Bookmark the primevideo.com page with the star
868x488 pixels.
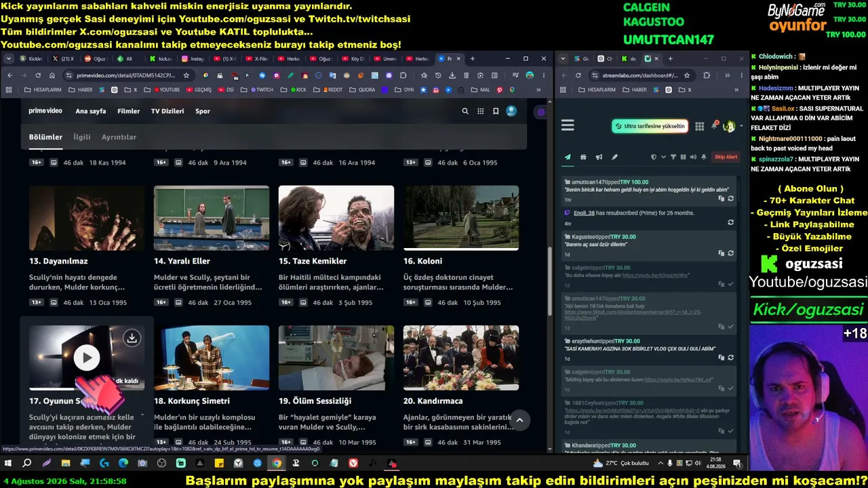pos(186,75)
